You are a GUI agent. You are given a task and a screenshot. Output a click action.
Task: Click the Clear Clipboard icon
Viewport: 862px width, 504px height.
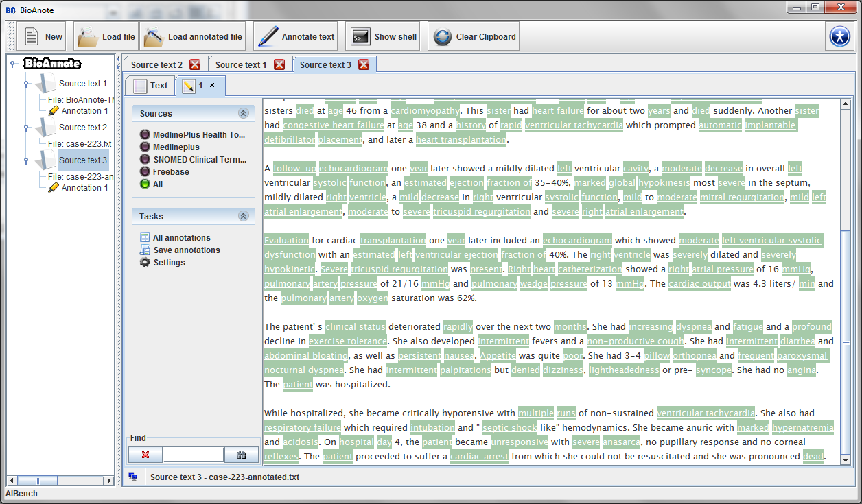(443, 37)
